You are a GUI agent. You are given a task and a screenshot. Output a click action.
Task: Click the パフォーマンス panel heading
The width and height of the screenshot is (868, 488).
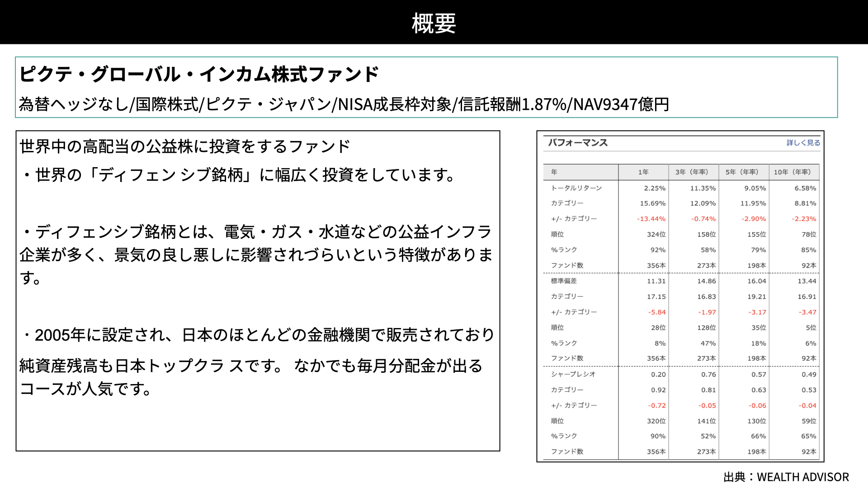(x=578, y=143)
